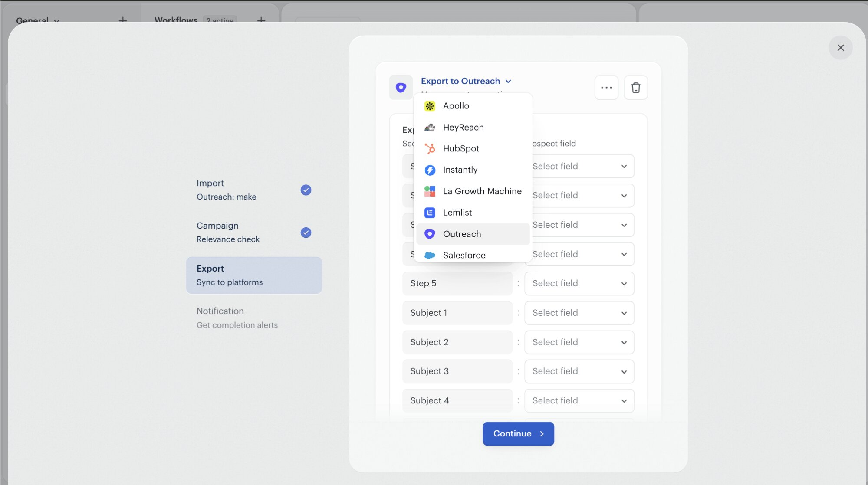This screenshot has height=485, width=868.
Task: Open Select field dropdown for Subject 2
Action: 579,342
